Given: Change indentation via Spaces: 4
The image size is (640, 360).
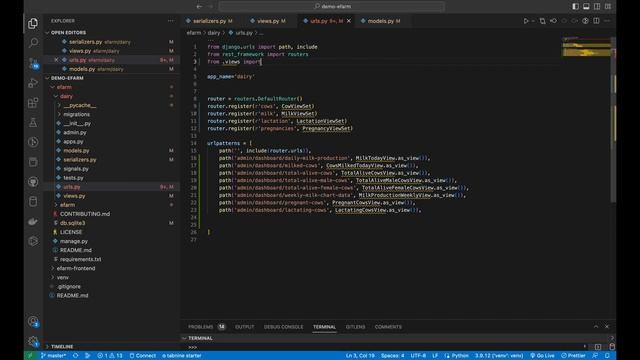Looking at the screenshot, I should (x=392, y=356).
